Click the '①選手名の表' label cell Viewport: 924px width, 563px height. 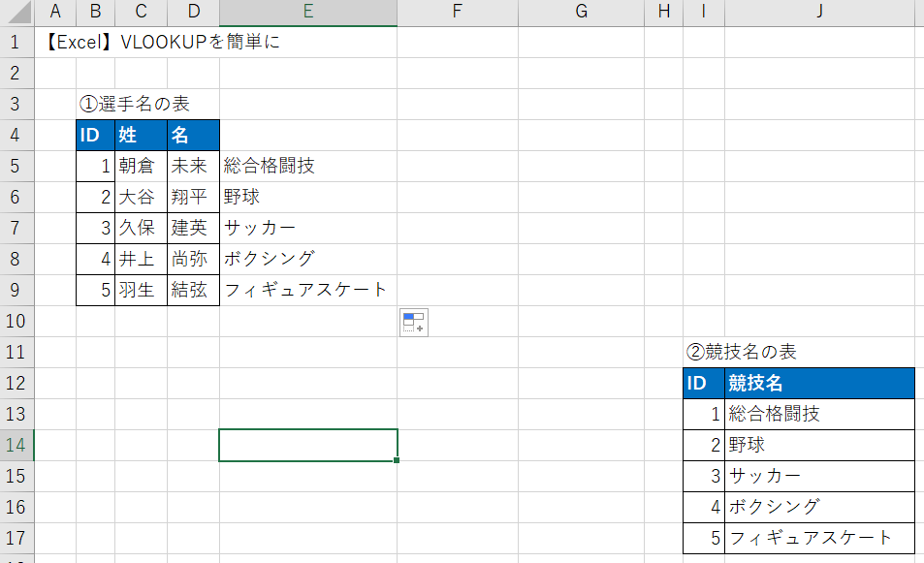pyautogui.click(x=135, y=105)
